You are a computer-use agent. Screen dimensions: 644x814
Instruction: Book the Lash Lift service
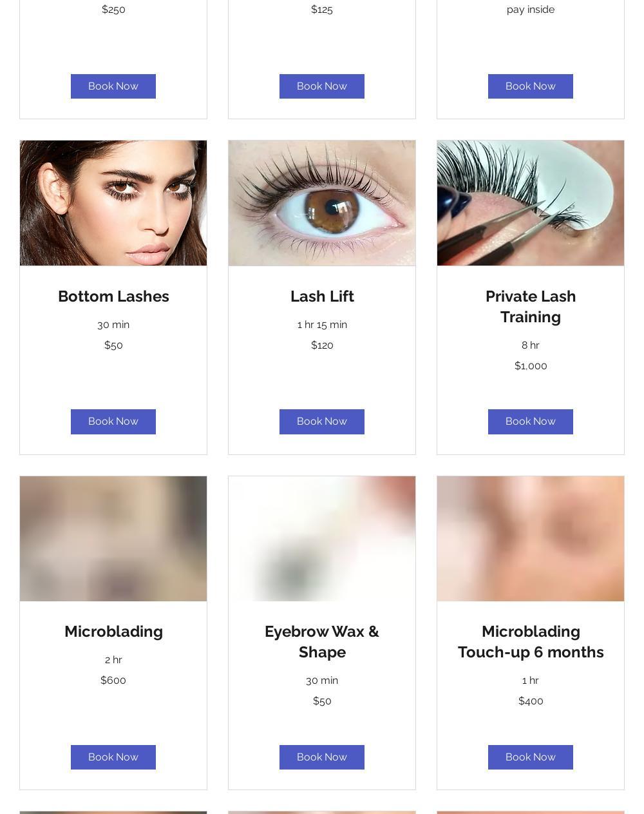(322, 422)
